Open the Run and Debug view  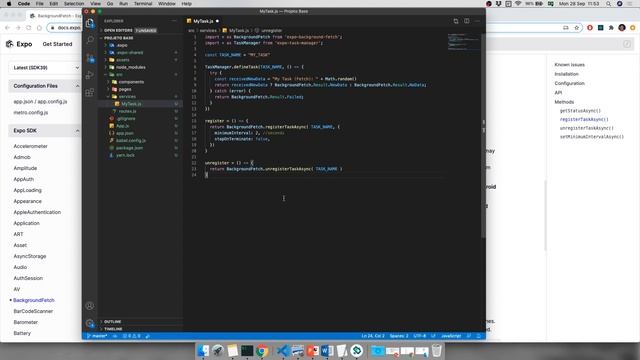click(x=90, y=75)
